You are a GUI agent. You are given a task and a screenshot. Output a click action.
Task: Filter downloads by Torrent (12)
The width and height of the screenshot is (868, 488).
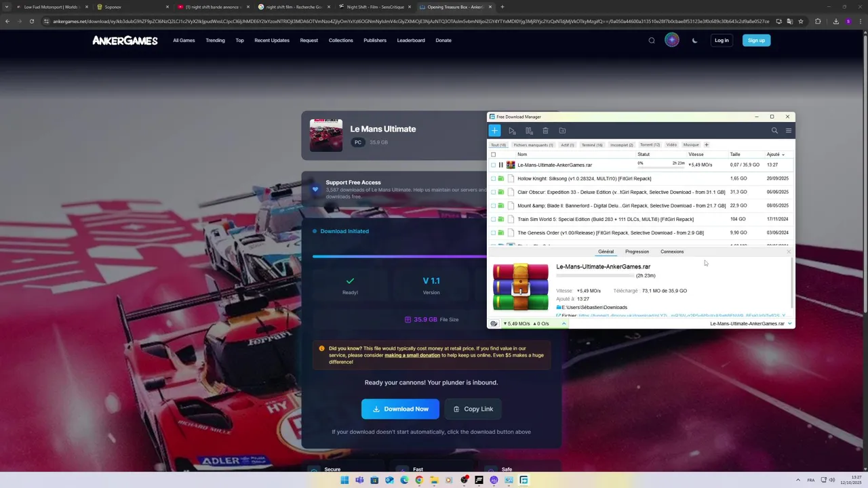650,144
